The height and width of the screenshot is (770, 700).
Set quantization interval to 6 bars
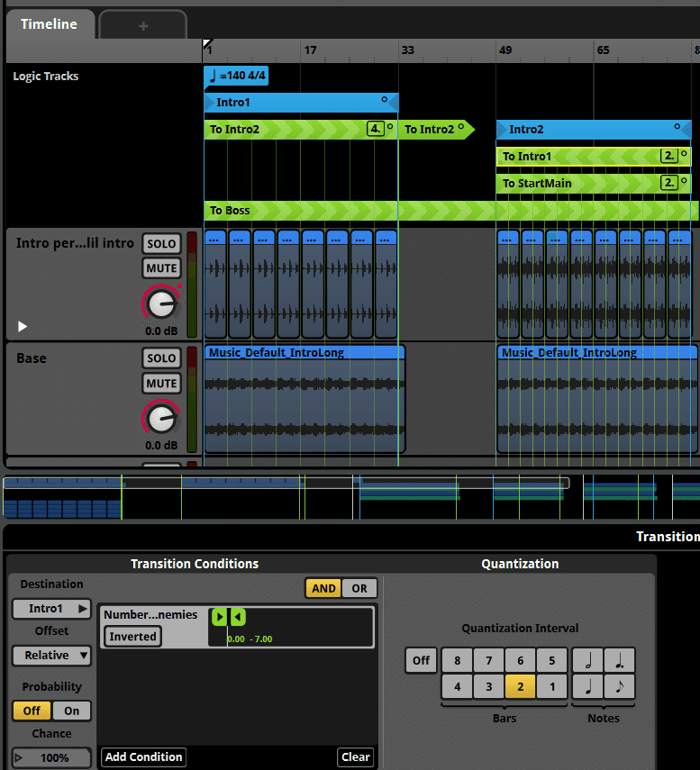pos(520,660)
